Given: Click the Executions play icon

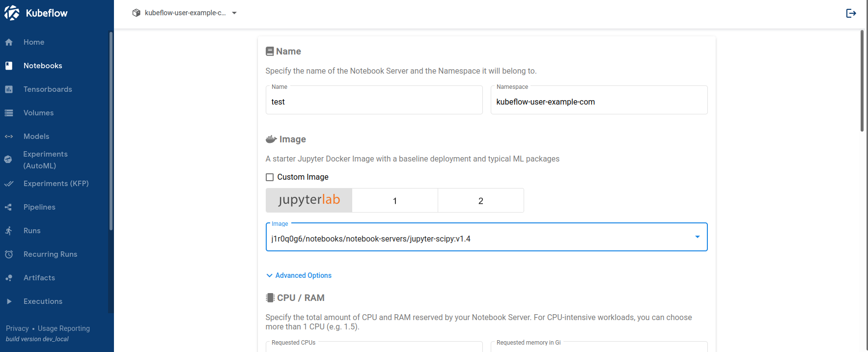Looking at the screenshot, I should pyautogui.click(x=9, y=301).
